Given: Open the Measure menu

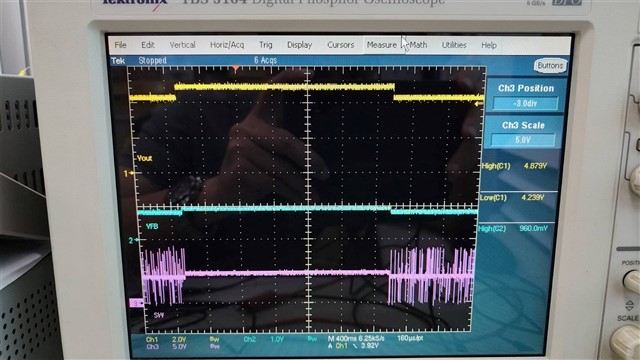Looking at the screenshot, I should 382,45.
